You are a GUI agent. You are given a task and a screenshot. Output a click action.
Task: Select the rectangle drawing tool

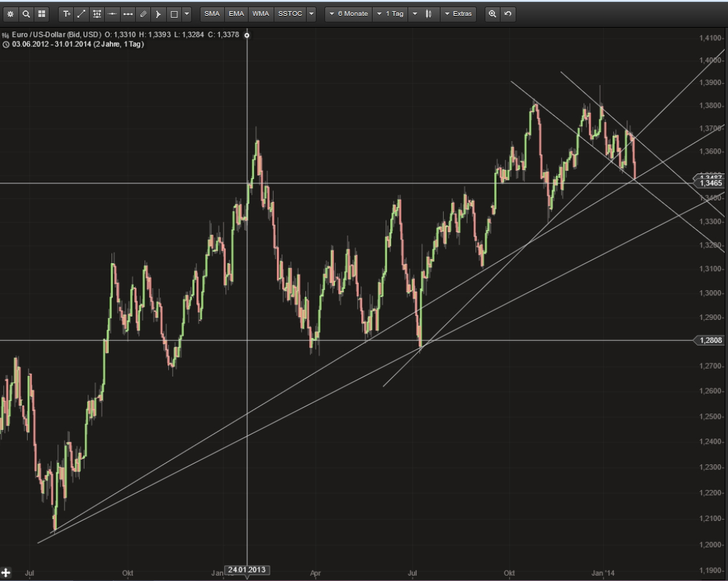pyautogui.click(x=173, y=13)
